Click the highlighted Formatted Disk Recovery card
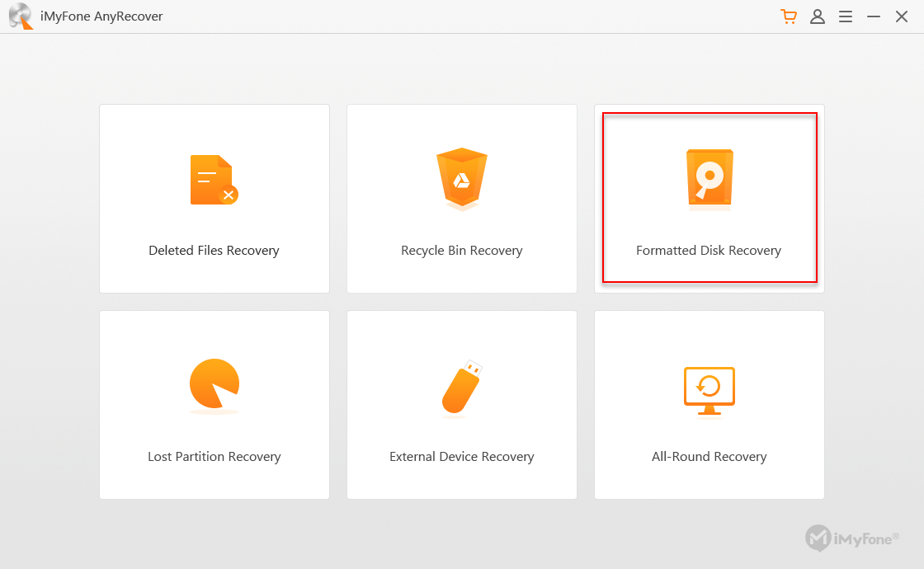Image resolution: width=924 pixels, height=569 pixels. [709, 198]
